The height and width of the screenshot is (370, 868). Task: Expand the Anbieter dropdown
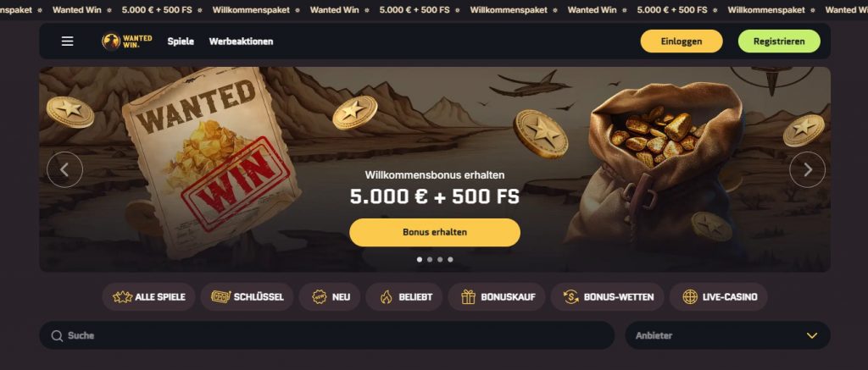[727, 335]
